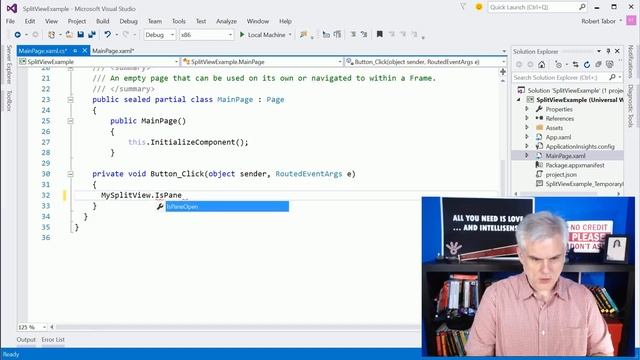The image size is (640, 360).
Task: Collapse the SplitViewExample project node
Action: pyautogui.click(x=519, y=100)
